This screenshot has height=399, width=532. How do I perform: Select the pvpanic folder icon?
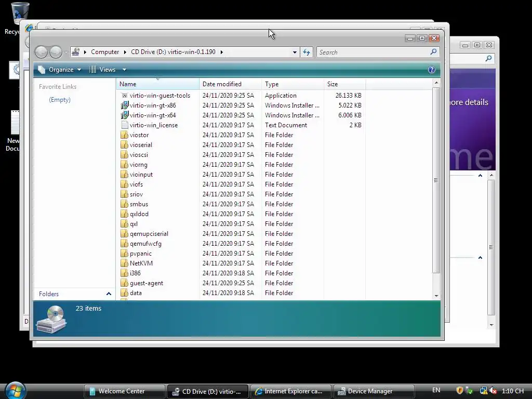pos(125,253)
